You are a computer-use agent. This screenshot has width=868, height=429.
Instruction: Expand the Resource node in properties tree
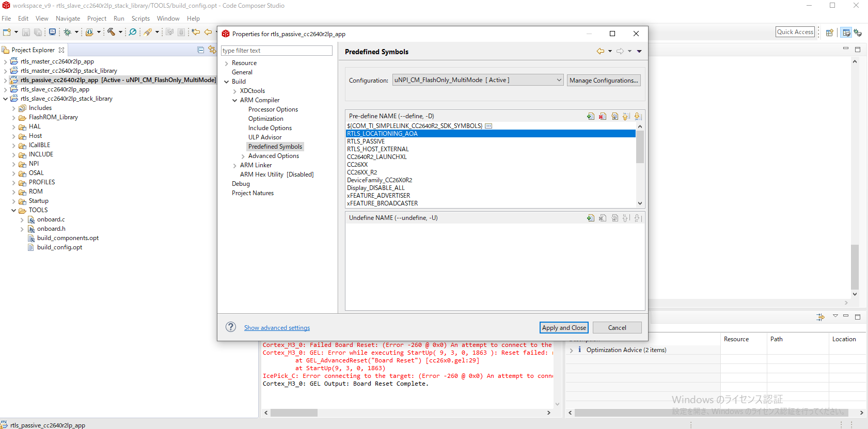[226, 63]
